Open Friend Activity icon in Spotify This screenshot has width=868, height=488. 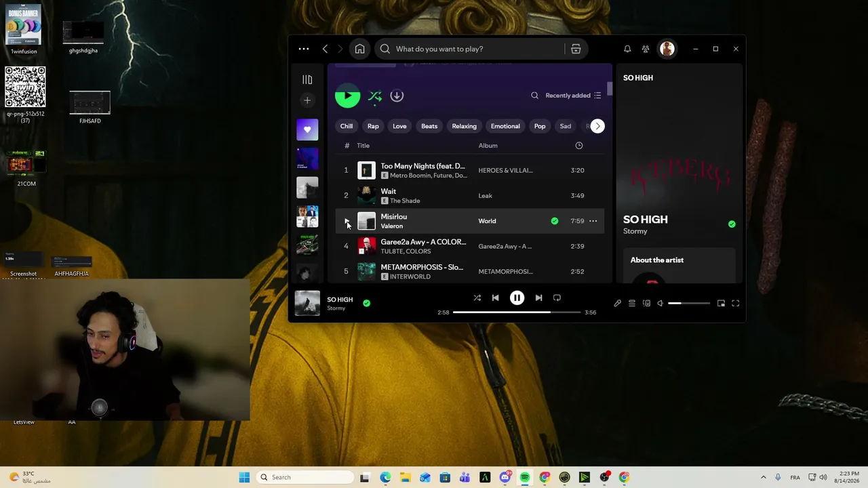646,49
